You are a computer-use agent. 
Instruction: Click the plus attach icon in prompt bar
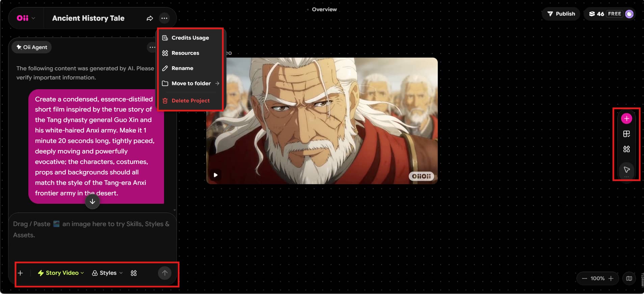point(20,273)
